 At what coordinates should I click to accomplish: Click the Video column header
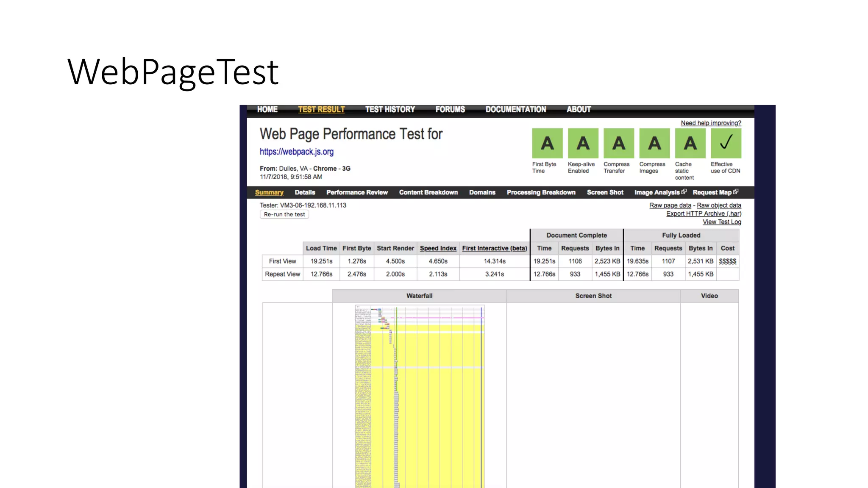click(709, 296)
